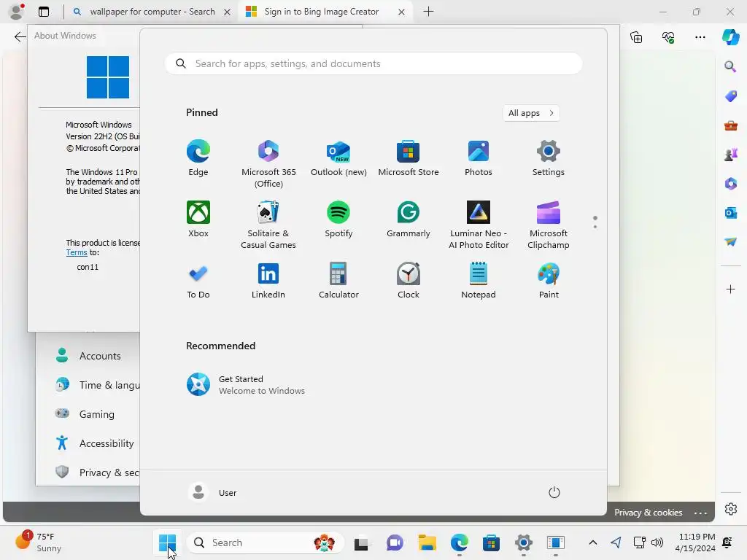This screenshot has height=560, width=747.
Task: Launch Xbox app
Action: pyautogui.click(x=198, y=219)
